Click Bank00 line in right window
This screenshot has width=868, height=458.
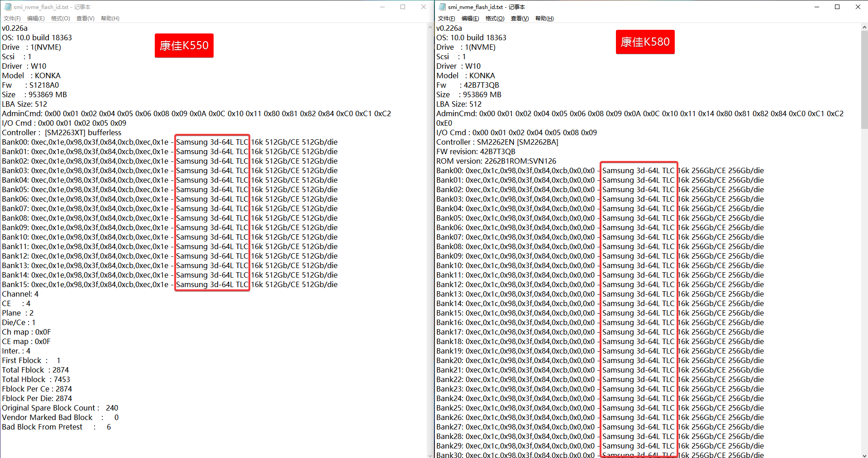point(600,170)
